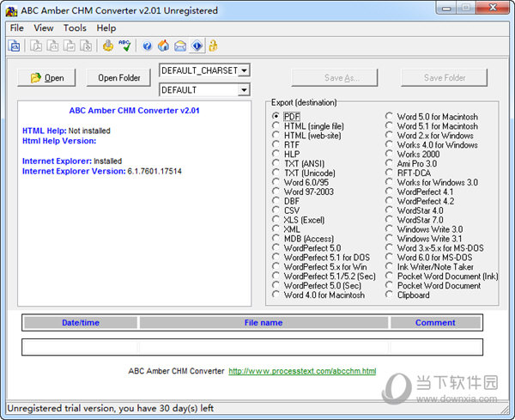Click the fourth disabled convert document toolbar icon

click(86, 46)
